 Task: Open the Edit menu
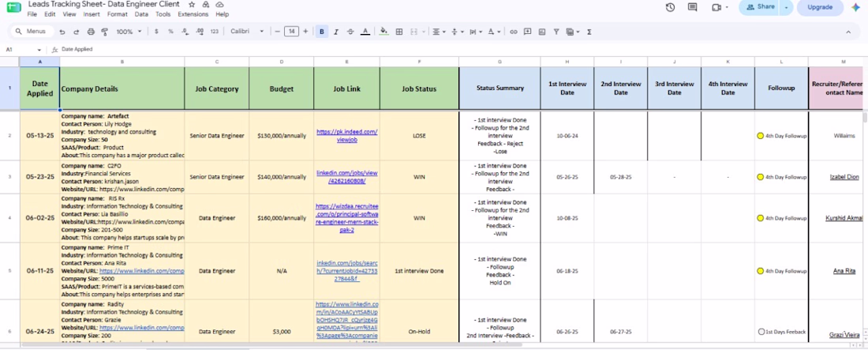[x=50, y=14]
